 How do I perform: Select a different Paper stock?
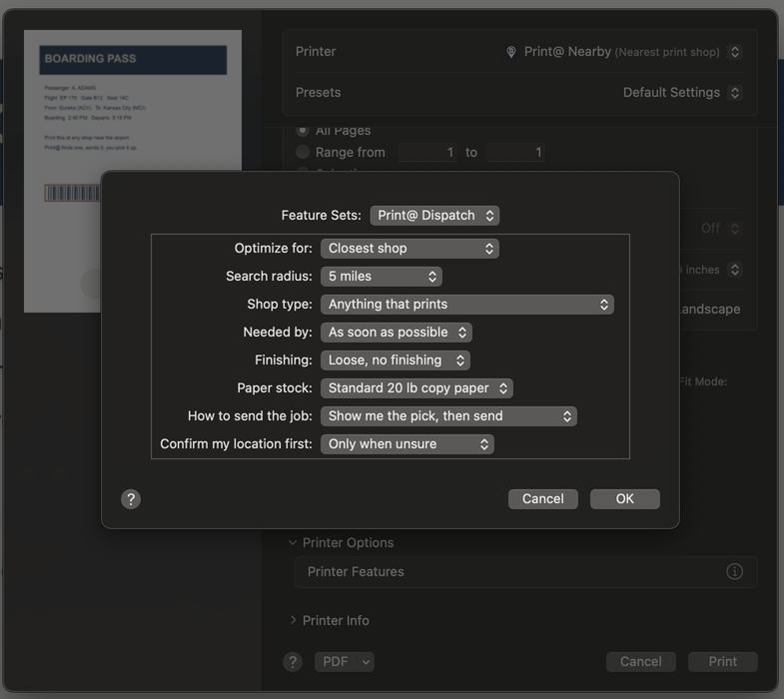[x=416, y=388]
